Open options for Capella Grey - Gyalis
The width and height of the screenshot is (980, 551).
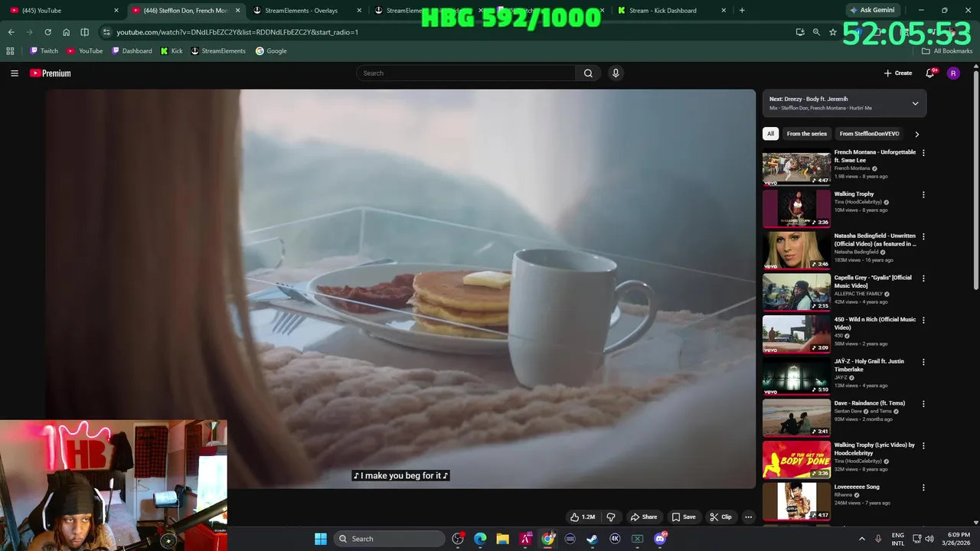click(923, 279)
